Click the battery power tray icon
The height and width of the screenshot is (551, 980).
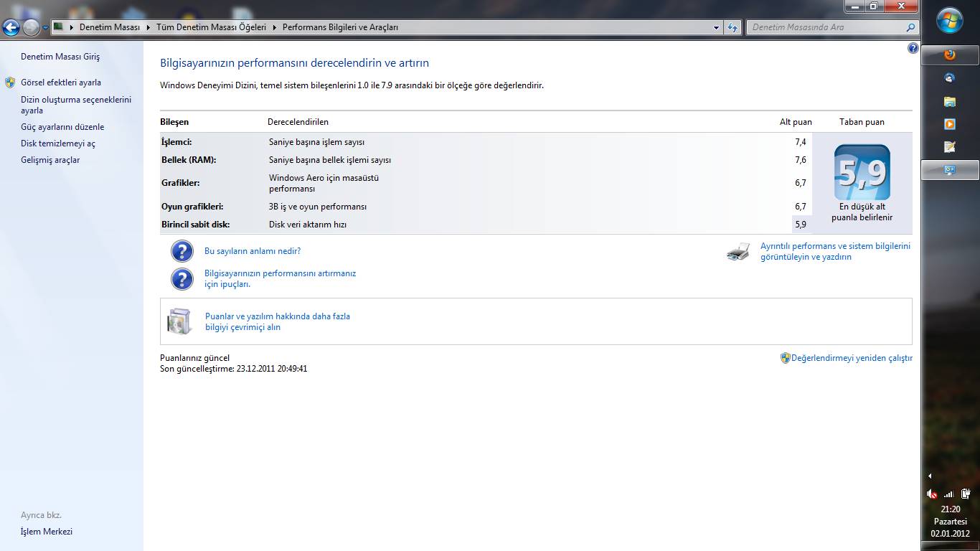966,494
